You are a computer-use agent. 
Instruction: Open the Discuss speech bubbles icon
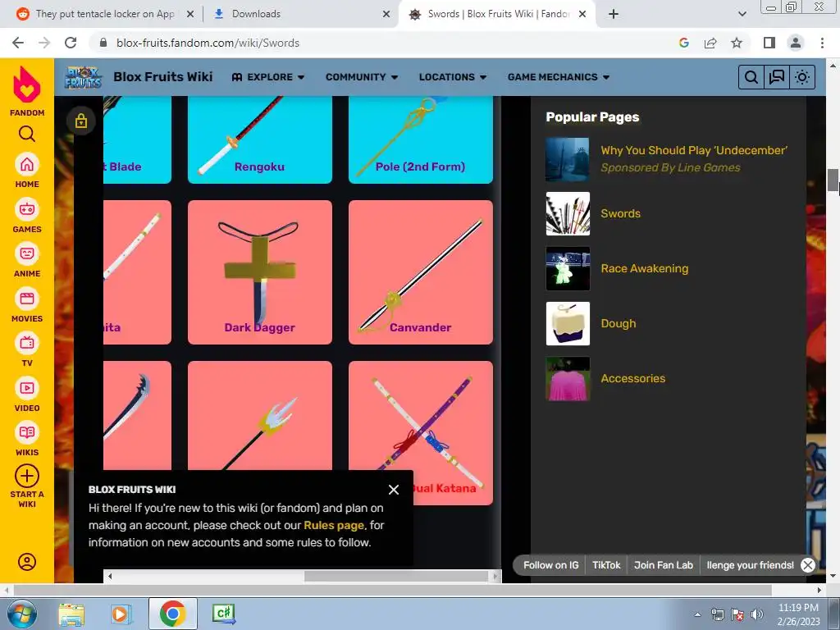pos(776,77)
